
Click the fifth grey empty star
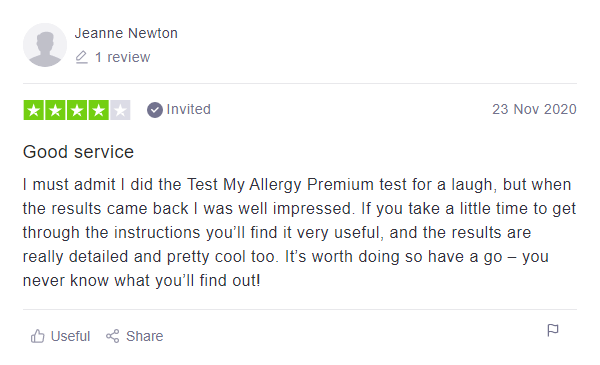[x=121, y=110]
